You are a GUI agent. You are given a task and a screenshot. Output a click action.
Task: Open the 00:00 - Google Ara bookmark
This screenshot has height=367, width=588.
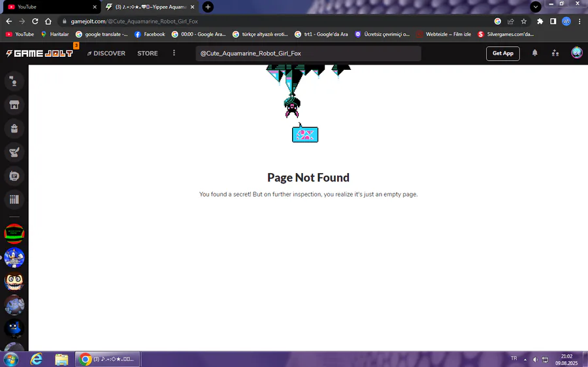[199, 34]
